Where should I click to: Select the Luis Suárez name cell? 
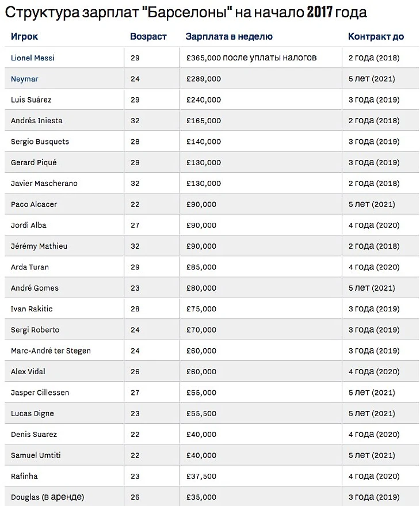[x=31, y=100]
